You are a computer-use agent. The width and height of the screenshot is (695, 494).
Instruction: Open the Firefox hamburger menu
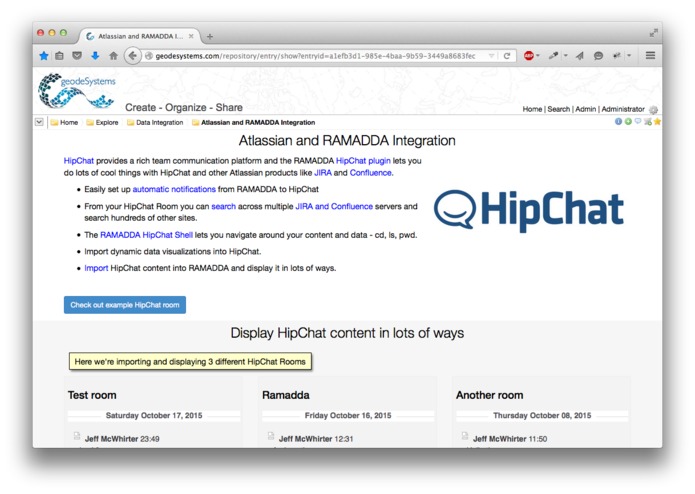coord(650,56)
